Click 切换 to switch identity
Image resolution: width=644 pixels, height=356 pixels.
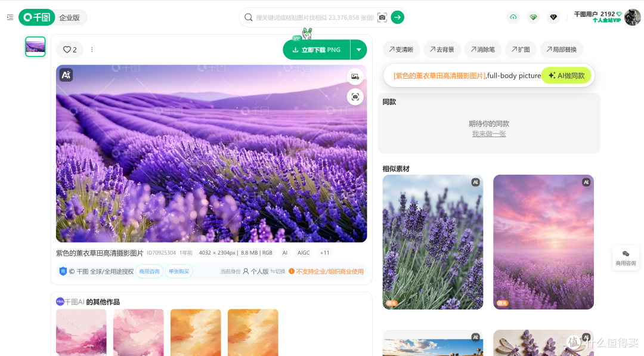pyautogui.click(x=278, y=271)
